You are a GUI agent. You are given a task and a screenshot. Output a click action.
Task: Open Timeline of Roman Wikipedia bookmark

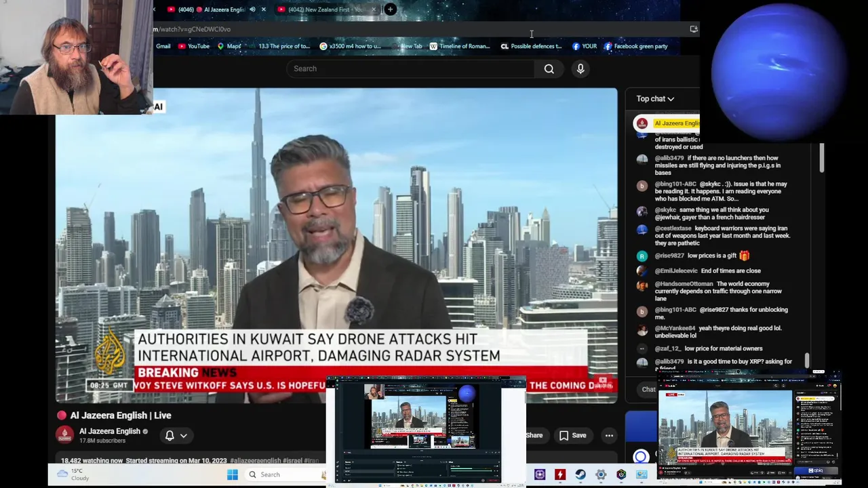click(x=459, y=46)
